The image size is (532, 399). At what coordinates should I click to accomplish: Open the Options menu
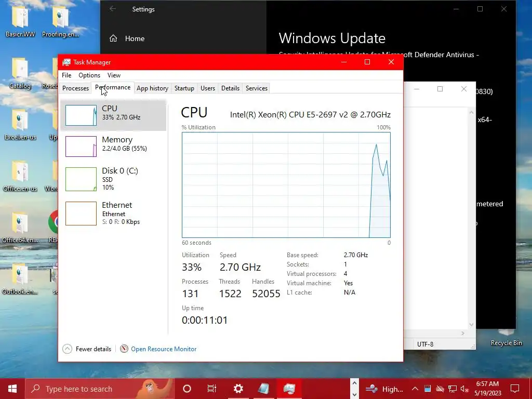tap(89, 75)
